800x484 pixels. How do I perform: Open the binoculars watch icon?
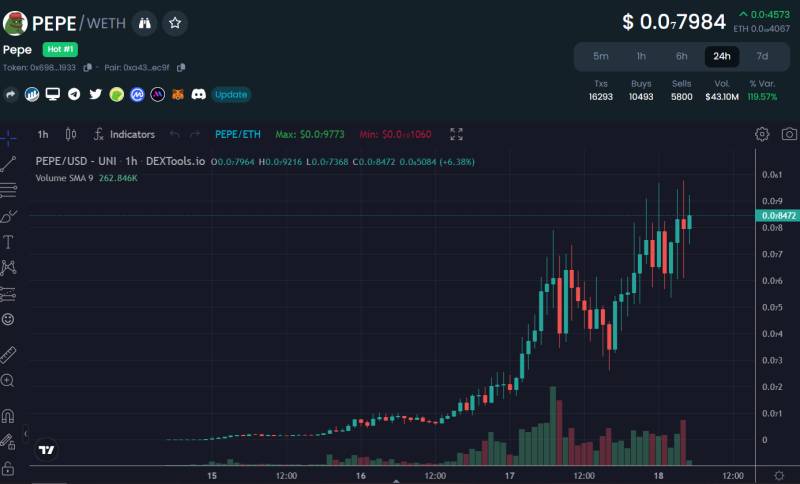click(145, 23)
